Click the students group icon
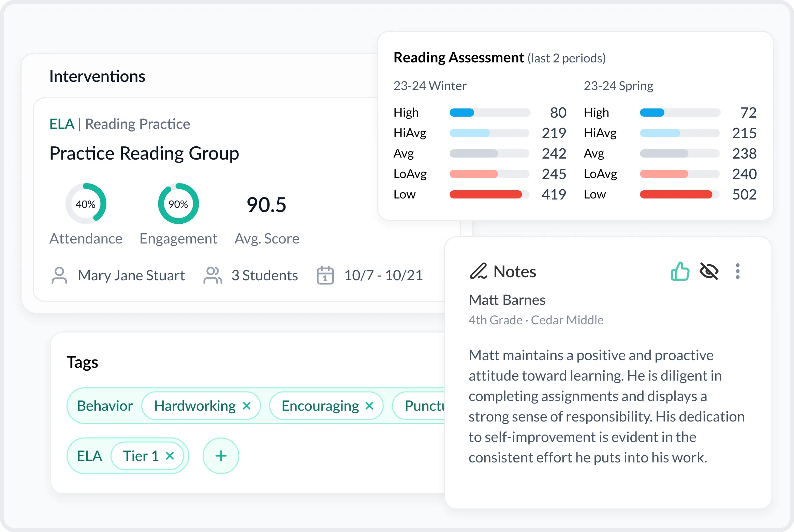The height and width of the screenshot is (532, 794). (212, 275)
